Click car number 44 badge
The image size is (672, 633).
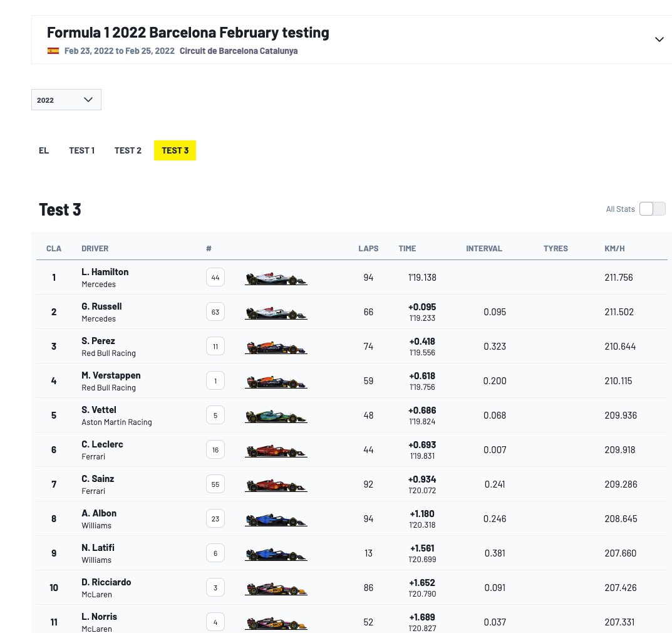tap(215, 278)
